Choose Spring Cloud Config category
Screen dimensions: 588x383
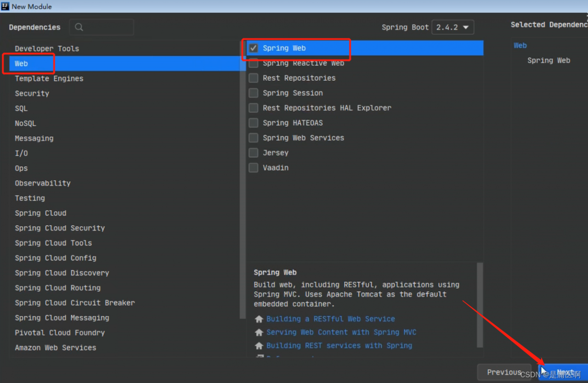125,258
